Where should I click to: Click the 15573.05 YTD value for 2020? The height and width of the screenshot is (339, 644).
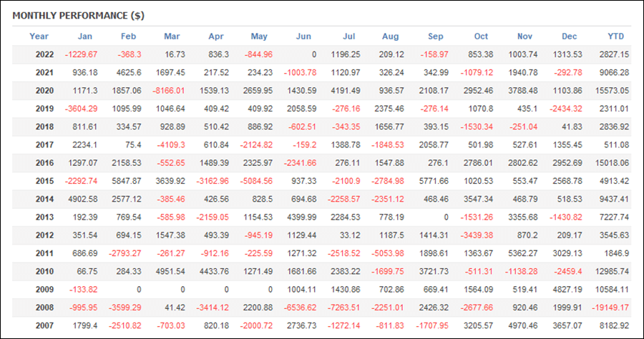point(612,91)
